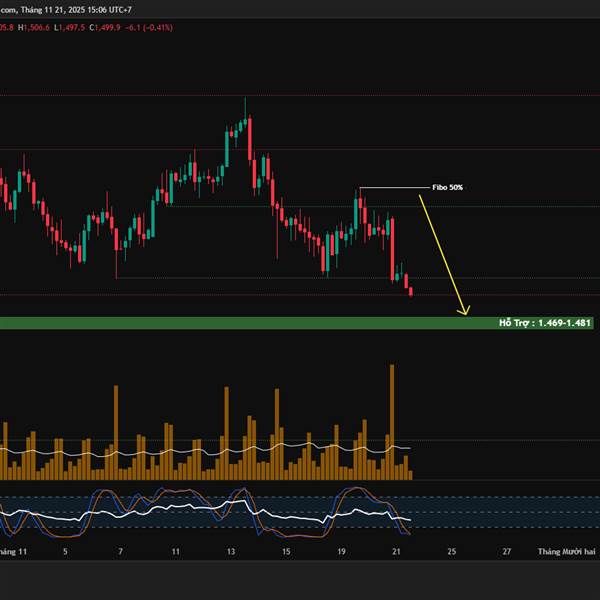Viewport: 600px width, 600px height.
Task: Click date label 25 on time axis
Action: [452, 551]
